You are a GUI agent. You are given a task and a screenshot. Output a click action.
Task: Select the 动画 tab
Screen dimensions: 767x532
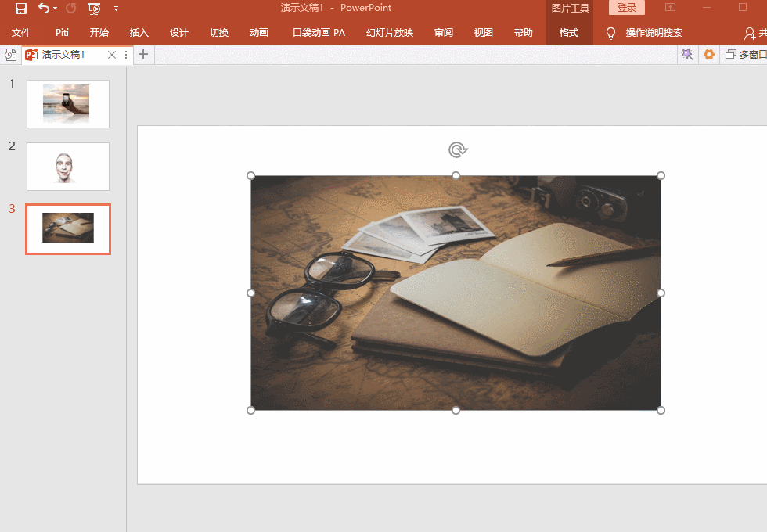coord(259,33)
